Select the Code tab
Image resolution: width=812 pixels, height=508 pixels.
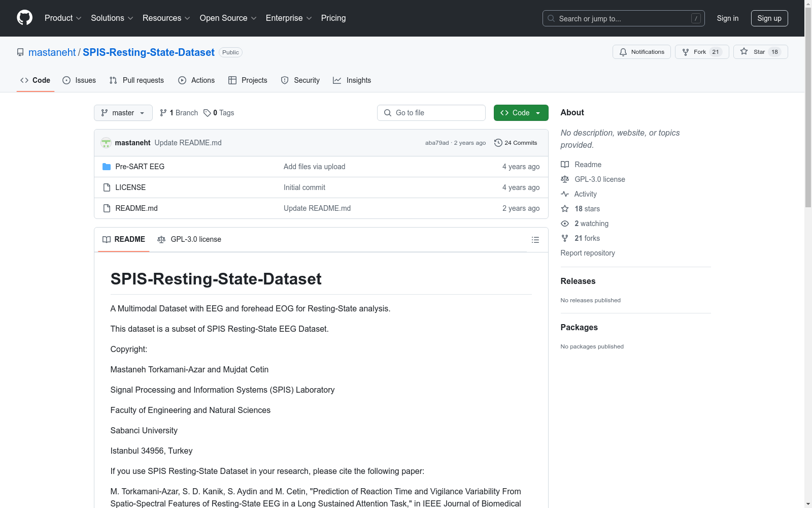click(x=36, y=80)
